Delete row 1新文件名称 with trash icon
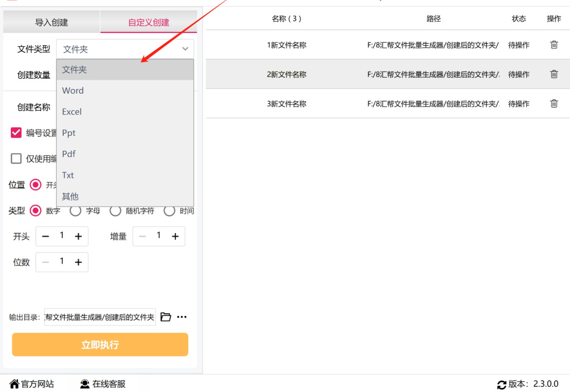The width and height of the screenshot is (570, 392). (554, 45)
